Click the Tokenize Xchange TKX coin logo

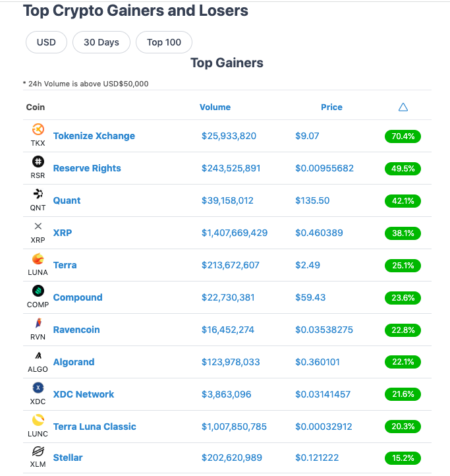(x=38, y=129)
